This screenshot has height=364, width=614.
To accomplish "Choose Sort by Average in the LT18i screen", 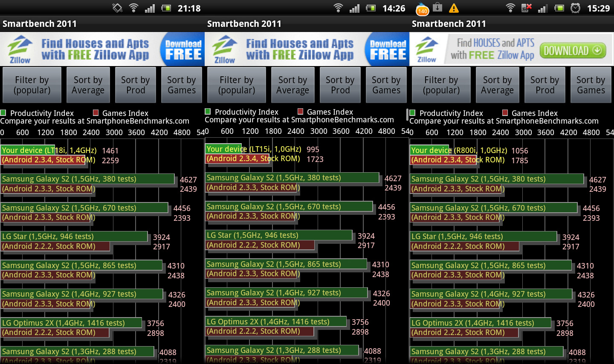I will (88, 85).
